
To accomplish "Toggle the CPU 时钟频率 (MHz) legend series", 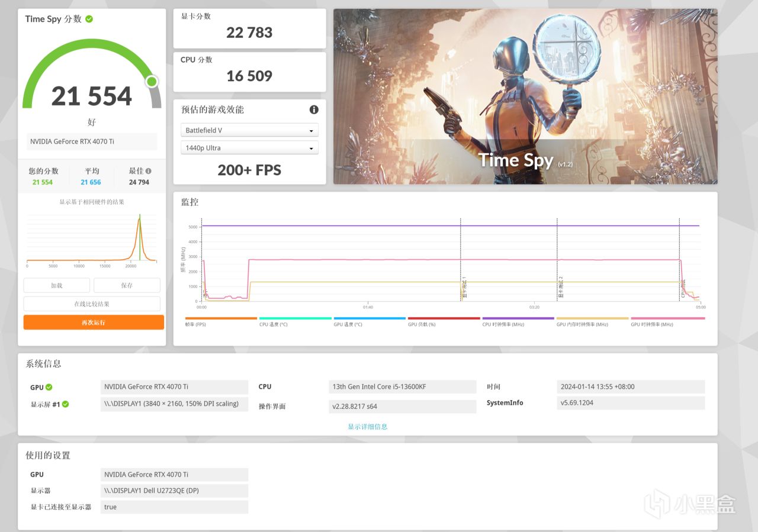I will [518, 321].
